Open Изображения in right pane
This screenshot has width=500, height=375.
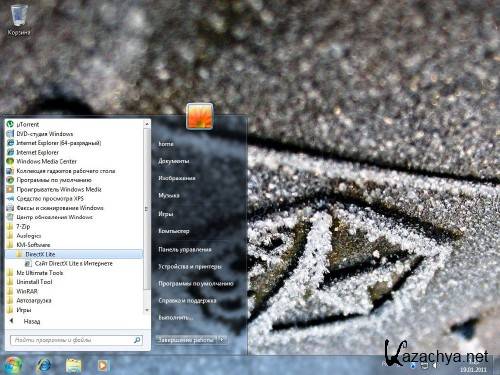point(177,178)
